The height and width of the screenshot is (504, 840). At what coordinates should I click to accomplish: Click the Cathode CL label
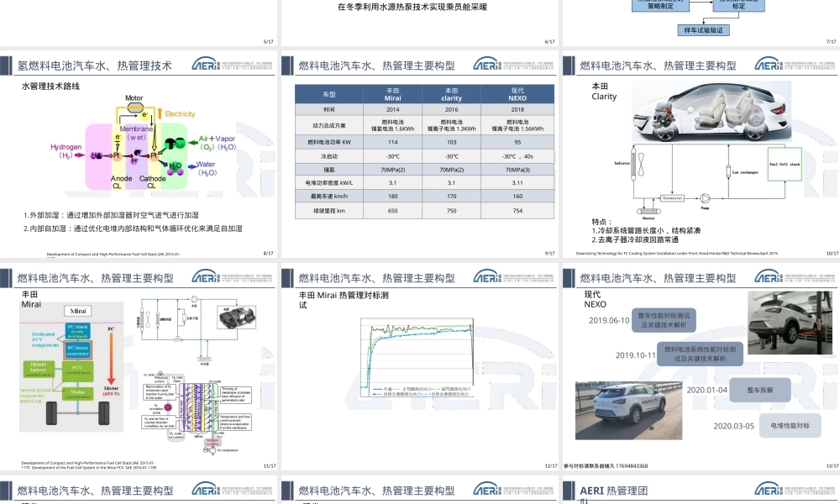(152, 182)
